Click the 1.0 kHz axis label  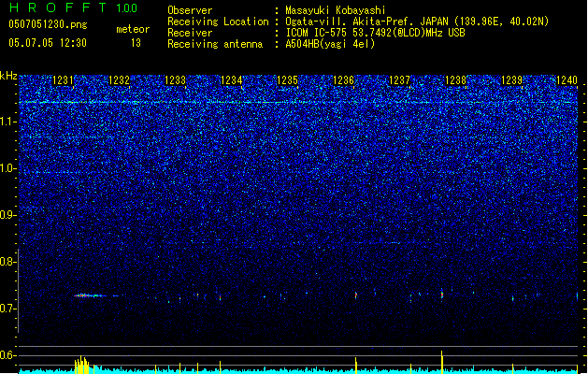7,168
